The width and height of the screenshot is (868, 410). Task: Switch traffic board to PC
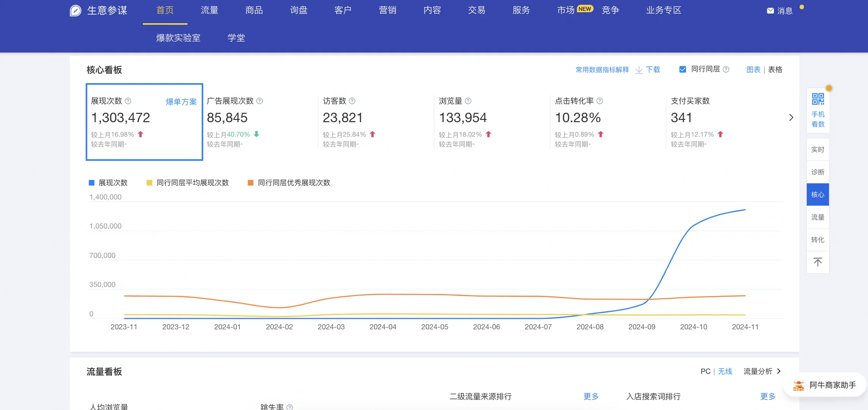click(x=705, y=371)
